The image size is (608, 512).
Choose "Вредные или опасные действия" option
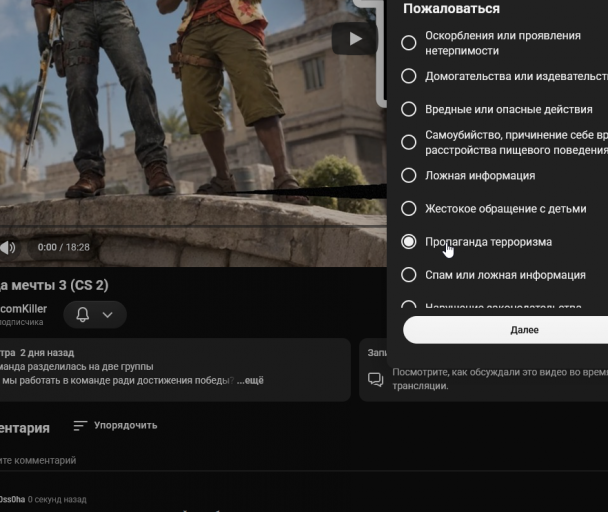[409, 109]
